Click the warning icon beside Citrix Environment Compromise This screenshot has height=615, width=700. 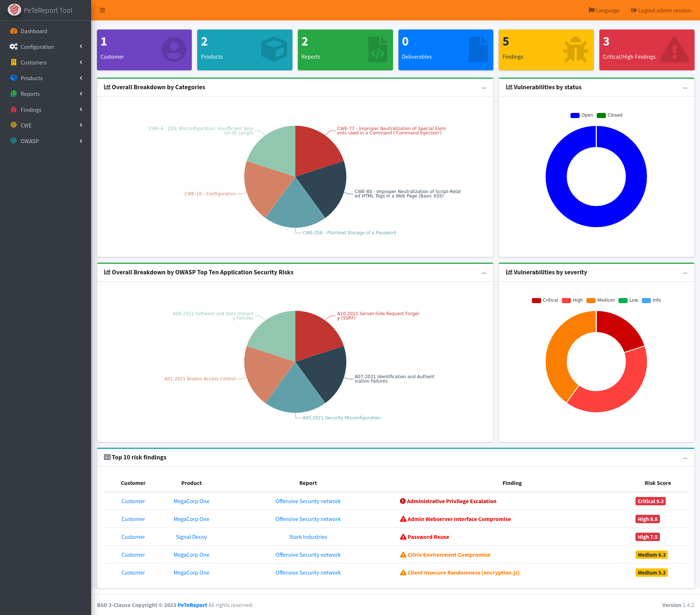pyautogui.click(x=403, y=555)
